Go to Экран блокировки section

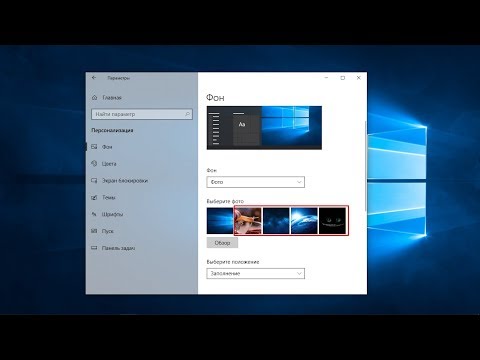[x=125, y=181]
